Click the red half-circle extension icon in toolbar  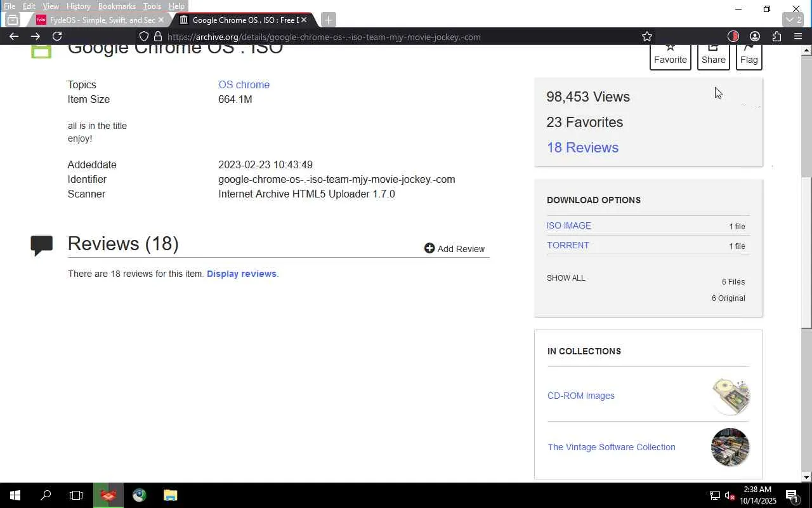733,36
